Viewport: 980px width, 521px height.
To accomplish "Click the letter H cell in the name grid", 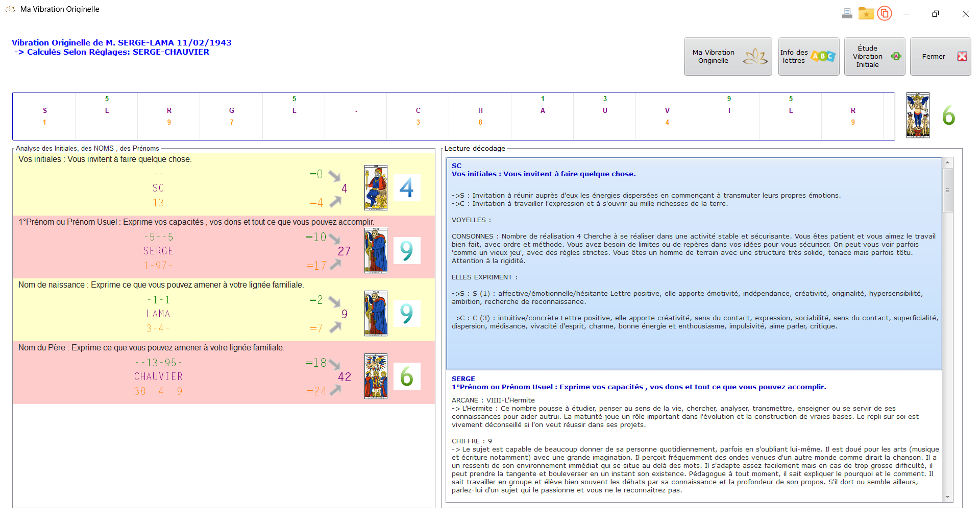I will [480, 116].
